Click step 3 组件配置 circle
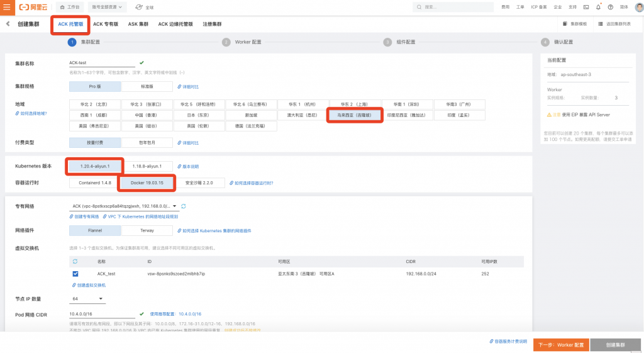Viewport: 644px width, 353px height. 387,42
